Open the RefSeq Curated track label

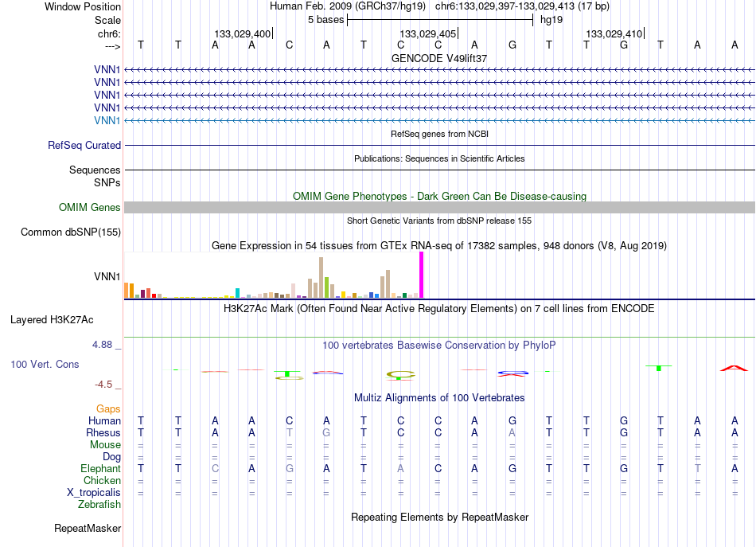tap(84, 145)
